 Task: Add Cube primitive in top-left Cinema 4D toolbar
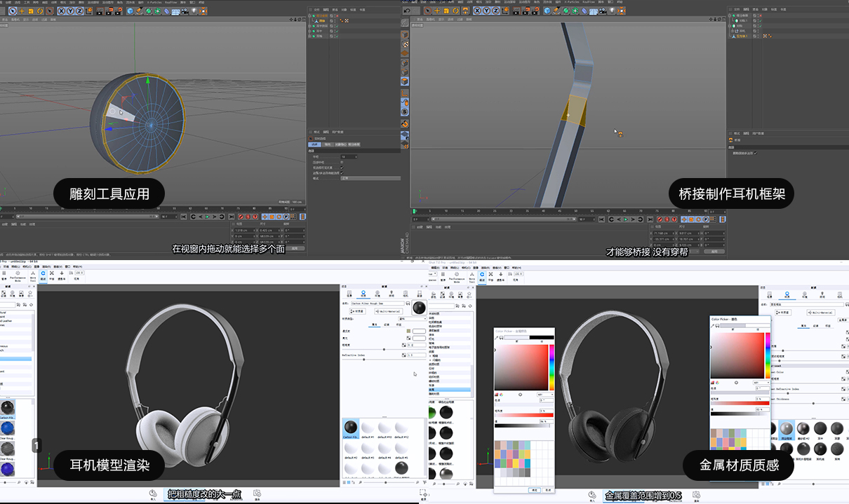pyautogui.click(x=131, y=11)
